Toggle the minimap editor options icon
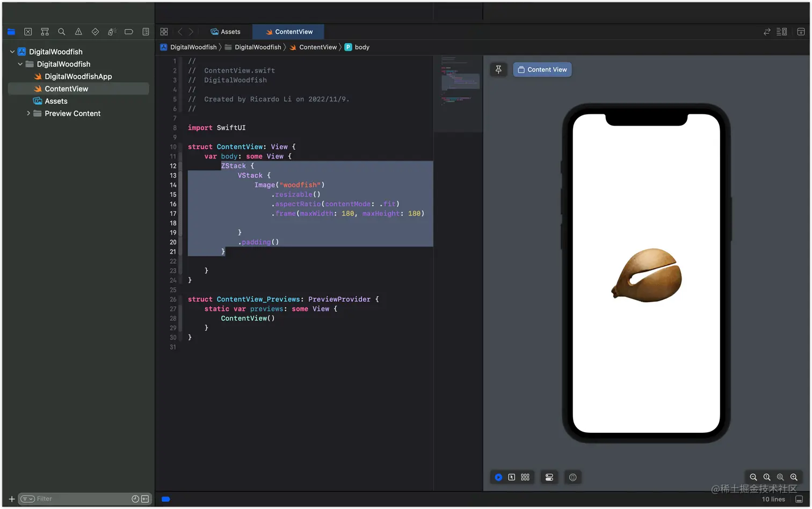The width and height of the screenshot is (812, 509). (x=782, y=32)
